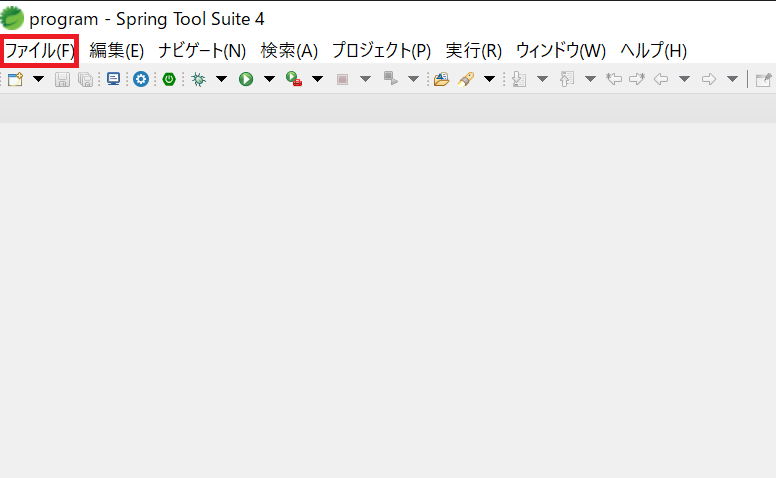
Task: Open the ヘルプ(H) menu
Action: coord(653,50)
